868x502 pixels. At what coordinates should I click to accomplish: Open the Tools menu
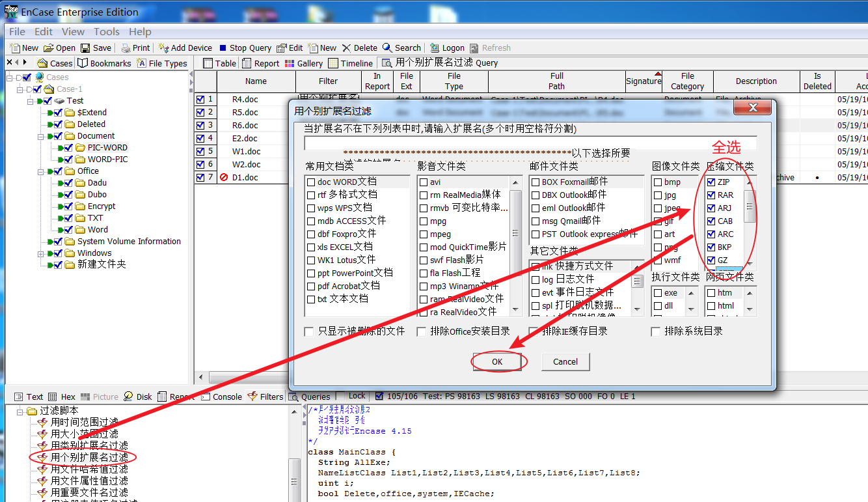(107, 31)
